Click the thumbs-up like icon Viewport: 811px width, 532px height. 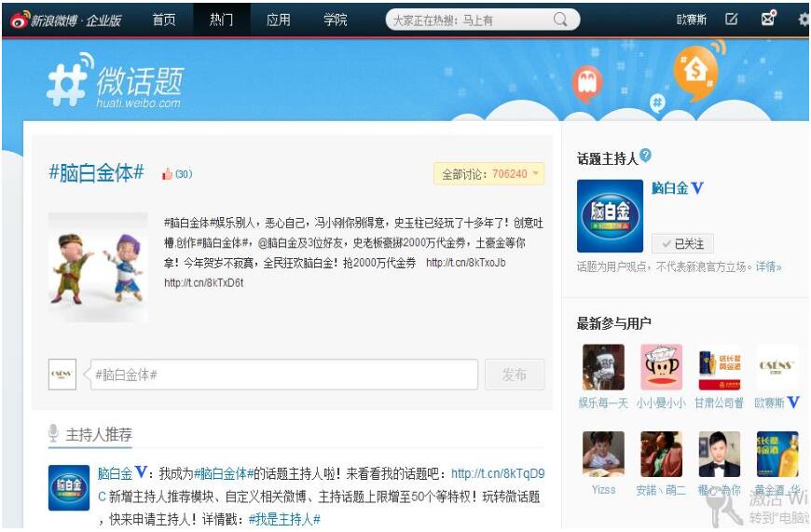168,174
